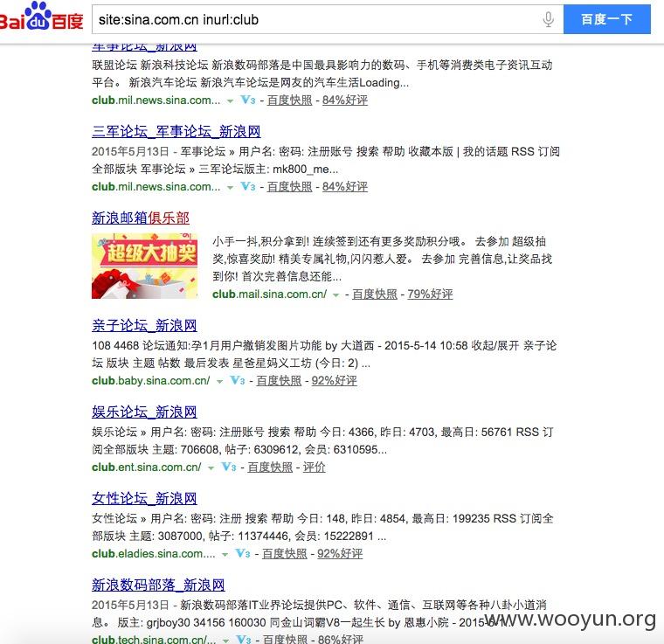664x644 pixels.
Task: Click V3 badge beside club.ent.sina.com.cn
Action: tap(229, 467)
